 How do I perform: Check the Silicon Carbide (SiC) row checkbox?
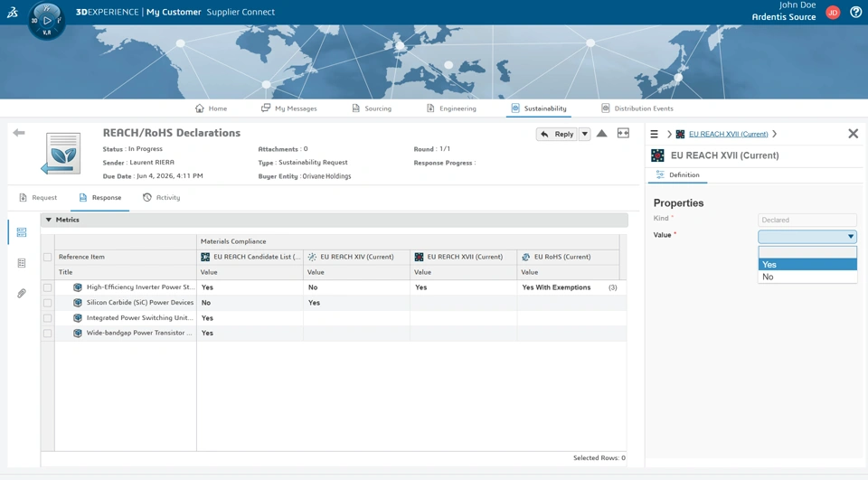coord(48,303)
